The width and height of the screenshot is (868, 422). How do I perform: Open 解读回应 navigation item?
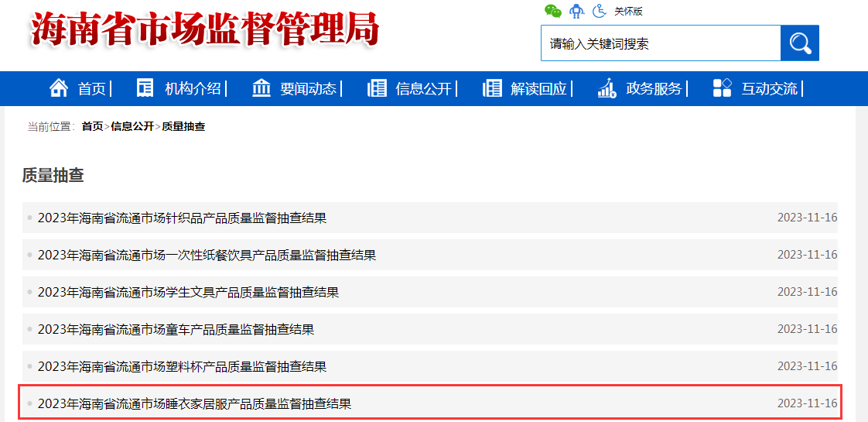(x=538, y=88)
